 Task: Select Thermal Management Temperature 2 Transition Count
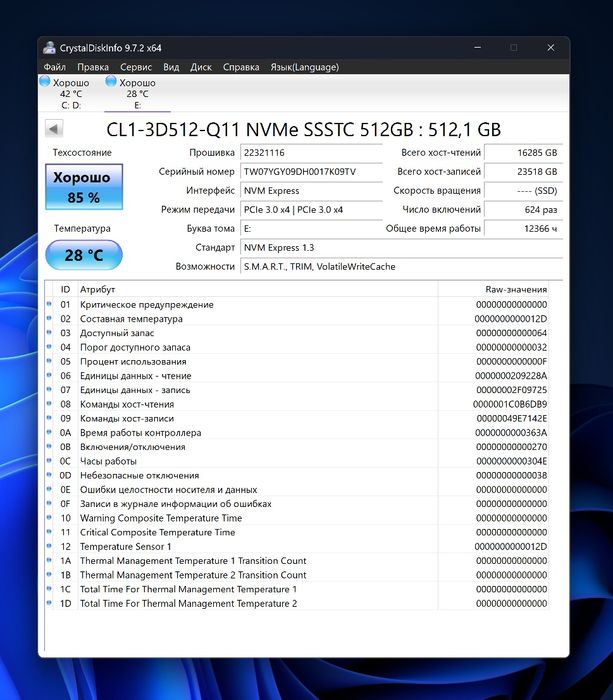click(193, 575)
